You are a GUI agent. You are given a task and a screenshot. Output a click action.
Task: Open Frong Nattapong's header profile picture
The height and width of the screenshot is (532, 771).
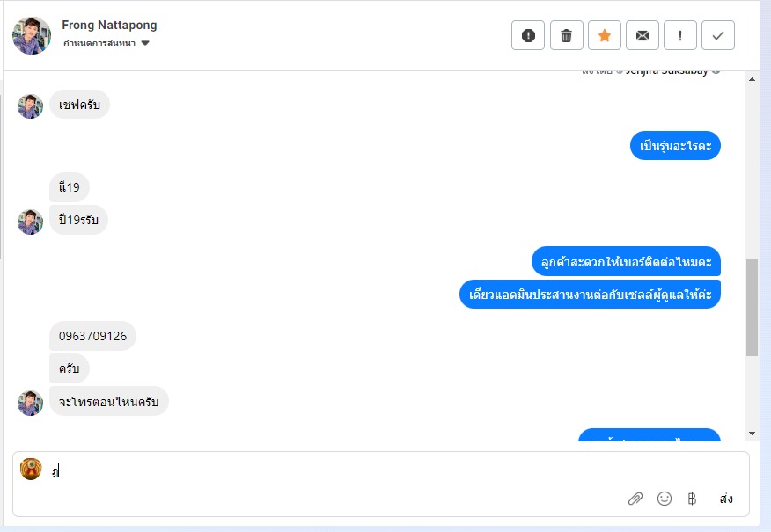point(32,35)
